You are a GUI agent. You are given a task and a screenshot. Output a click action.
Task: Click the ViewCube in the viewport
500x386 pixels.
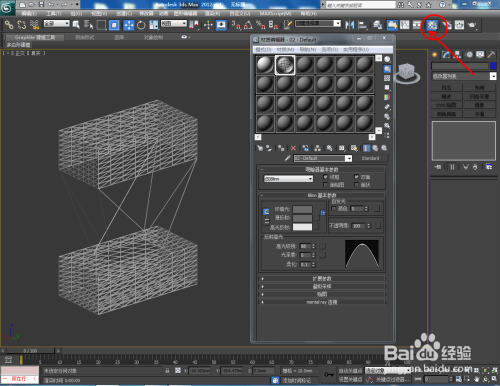point(407,72)
